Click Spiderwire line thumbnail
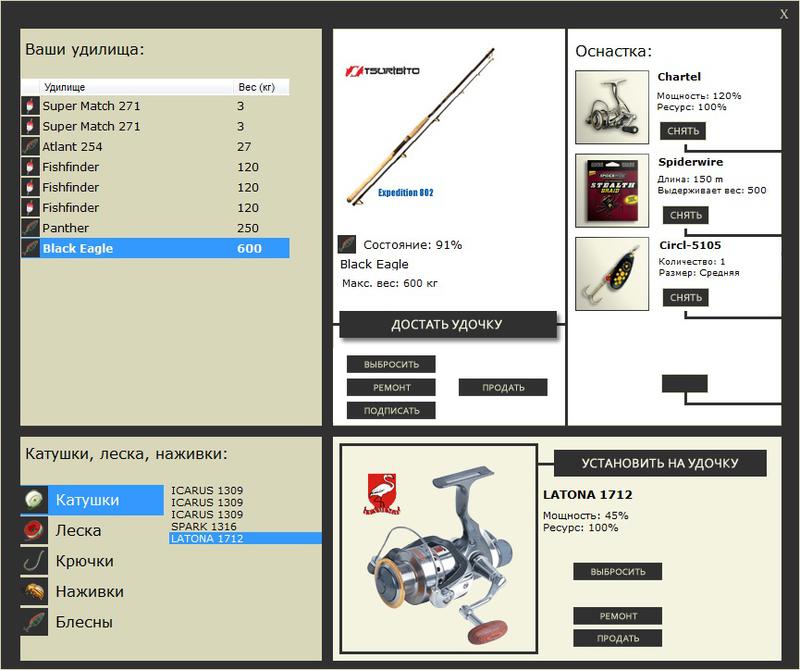The height and width of the screenshot is (670, 800). pos(612,190)
